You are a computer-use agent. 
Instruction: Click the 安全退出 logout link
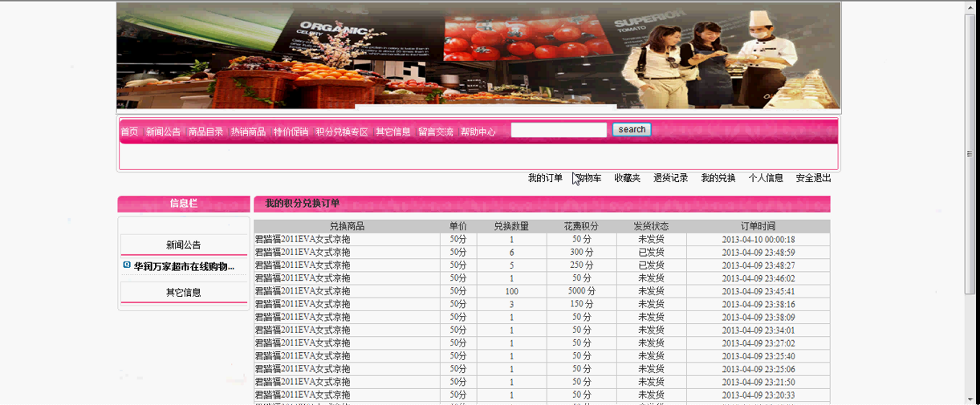coord(813,178)
